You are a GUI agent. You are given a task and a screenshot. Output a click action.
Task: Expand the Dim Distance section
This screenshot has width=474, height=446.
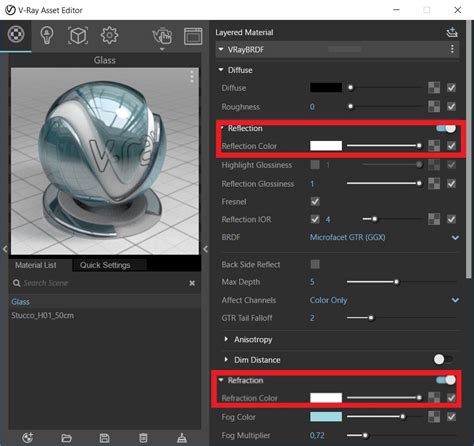pyautogui.click(x=226, y=359)
